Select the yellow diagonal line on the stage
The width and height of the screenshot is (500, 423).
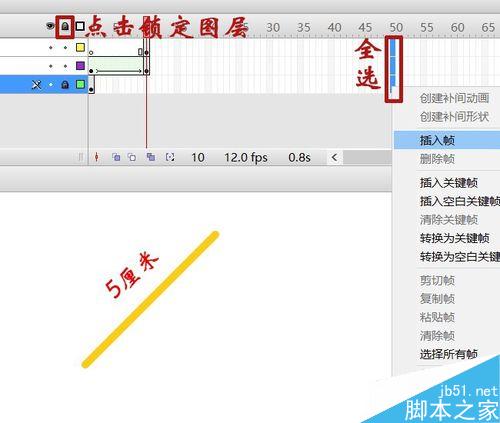coord(150,299)
